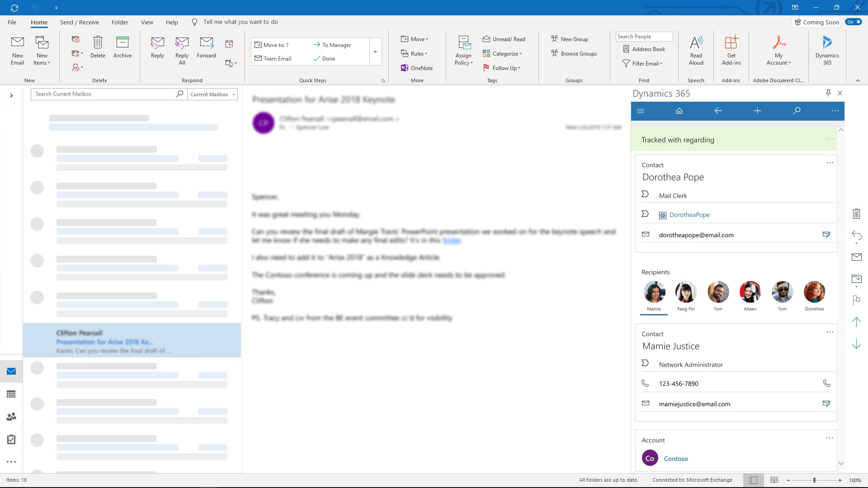This screenshot has height=488, width=868.
Task: Click the Dynamics 365 search icon
Action: pos(797,111)
